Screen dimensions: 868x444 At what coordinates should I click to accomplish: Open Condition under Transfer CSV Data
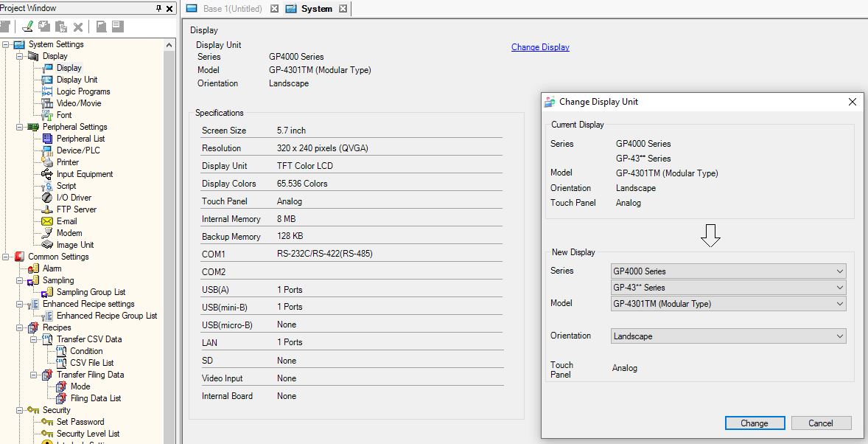coord(86,351)
